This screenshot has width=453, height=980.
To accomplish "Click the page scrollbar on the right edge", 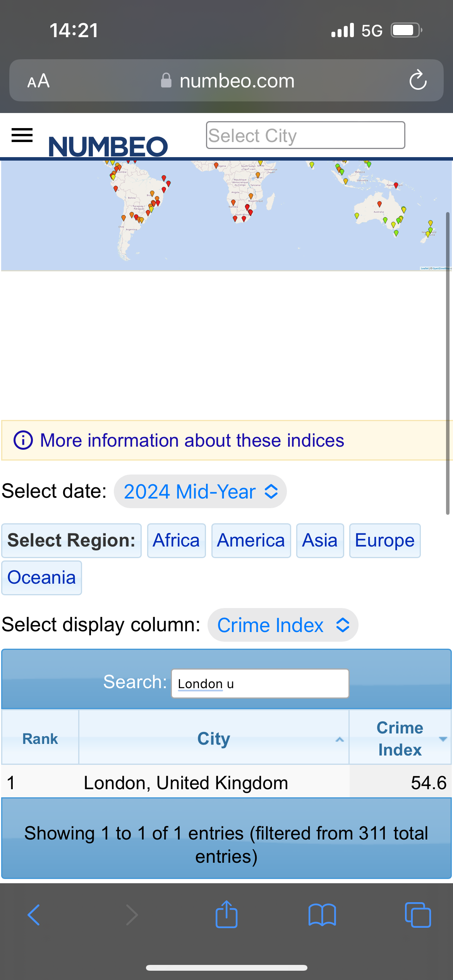I will [448, 363].
